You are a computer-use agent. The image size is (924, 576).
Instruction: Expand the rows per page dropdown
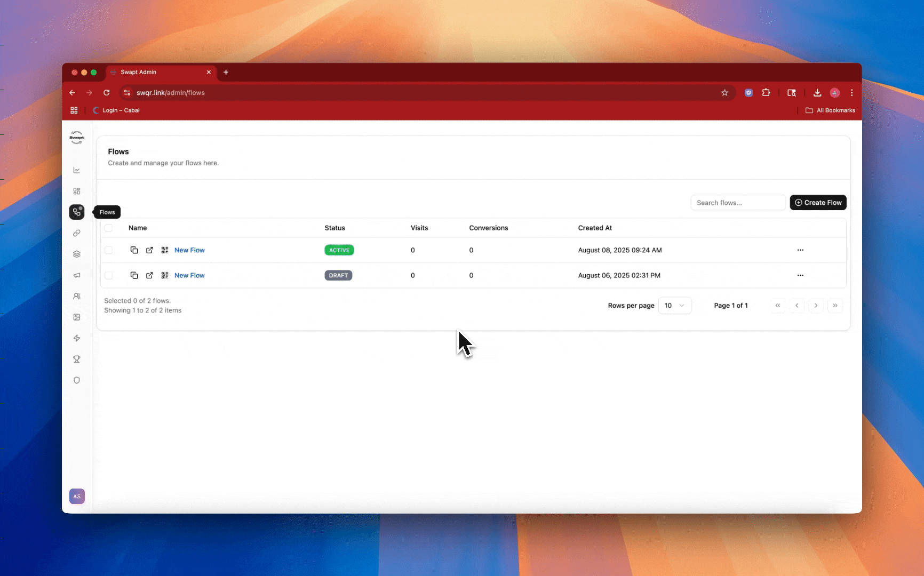coord(675,306)
